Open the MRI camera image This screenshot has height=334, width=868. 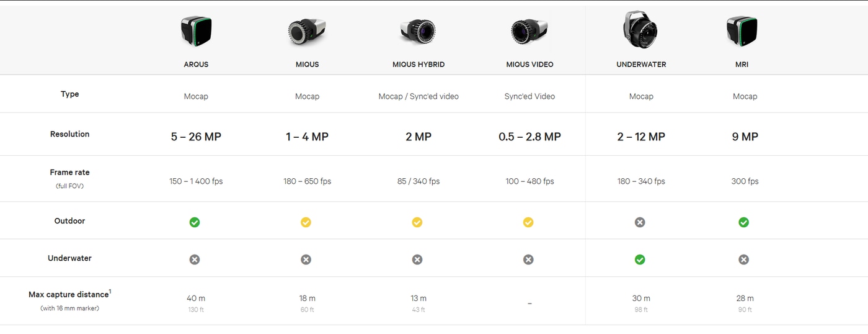742,32
